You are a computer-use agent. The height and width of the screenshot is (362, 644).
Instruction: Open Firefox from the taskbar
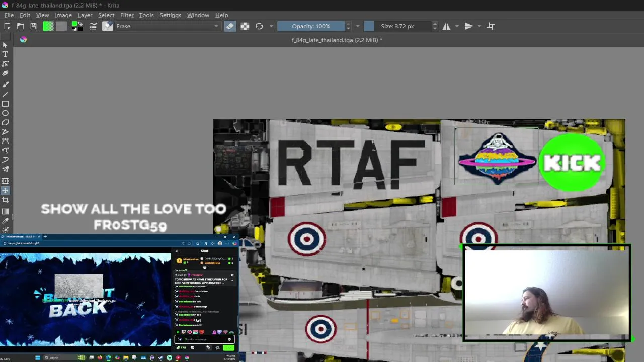pyautogui.click(x=100, y=358)
